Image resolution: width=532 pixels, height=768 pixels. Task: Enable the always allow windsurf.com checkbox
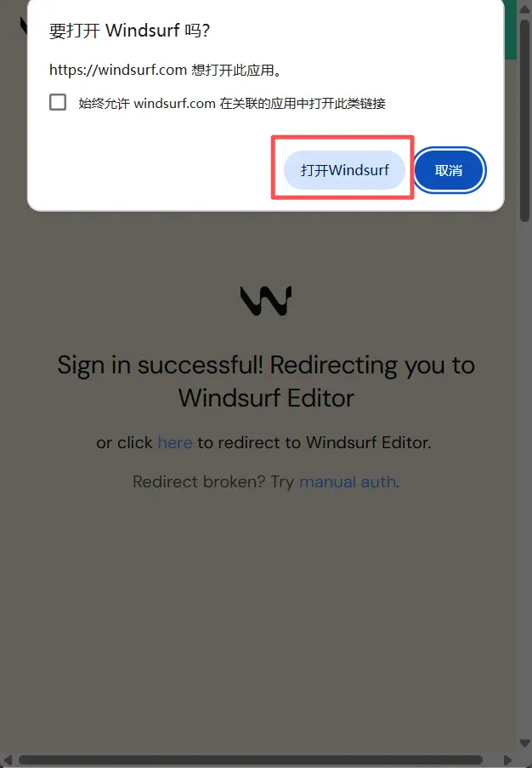[58, 102]
